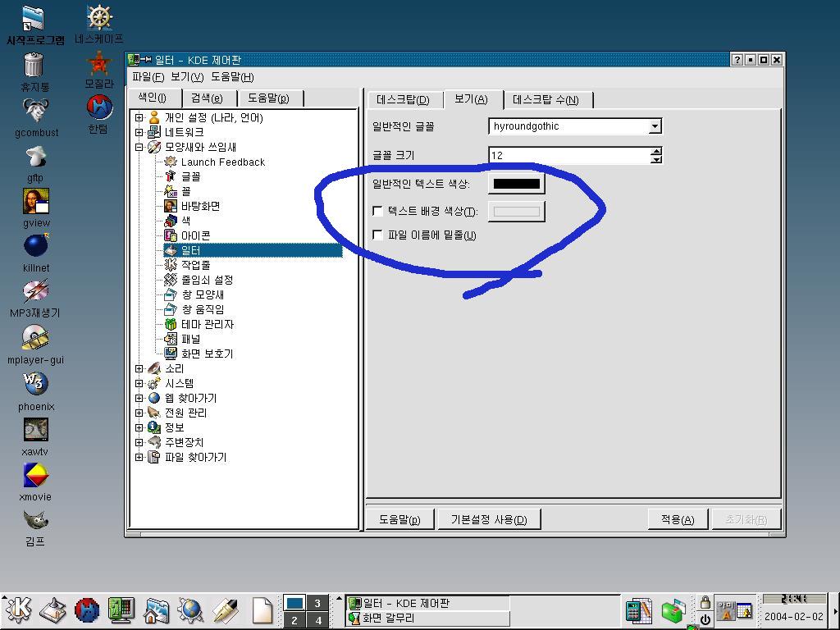Click the KDE start menu icon
The image size is (840, 630).
(19, 610)
